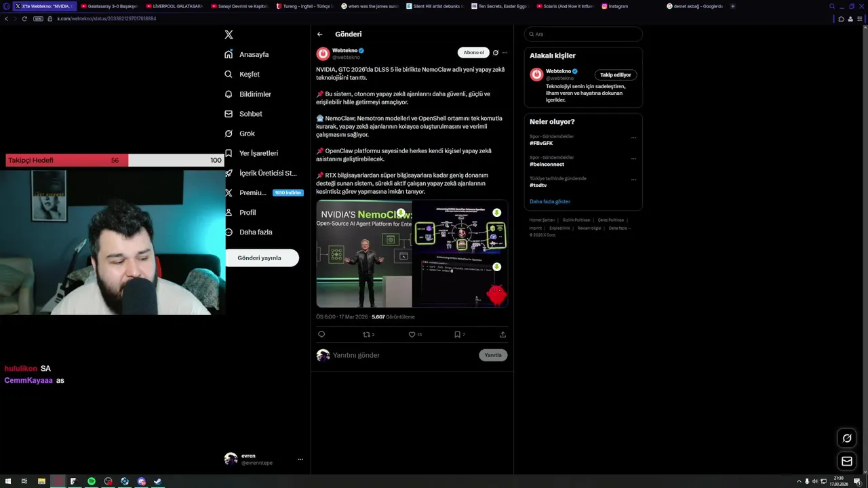Open the NVIDIA NemoClaw stage image
Screen dimensions: 868x488
pos(364,253)
